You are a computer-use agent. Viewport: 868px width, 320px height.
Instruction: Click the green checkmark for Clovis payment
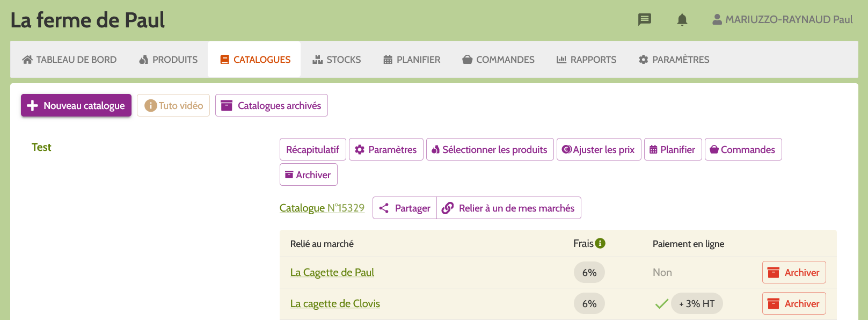tap(661, 304)
